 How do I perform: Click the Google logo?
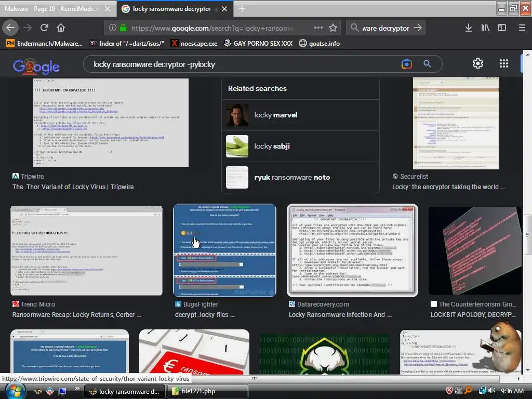[x=36, y=66]
